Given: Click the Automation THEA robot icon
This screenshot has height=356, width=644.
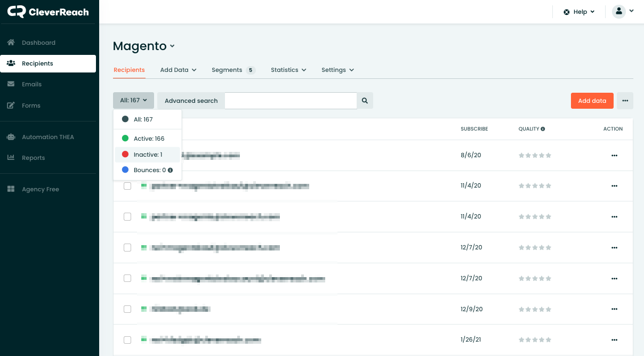Looking at the screenshot, I should tap(11, 137).
